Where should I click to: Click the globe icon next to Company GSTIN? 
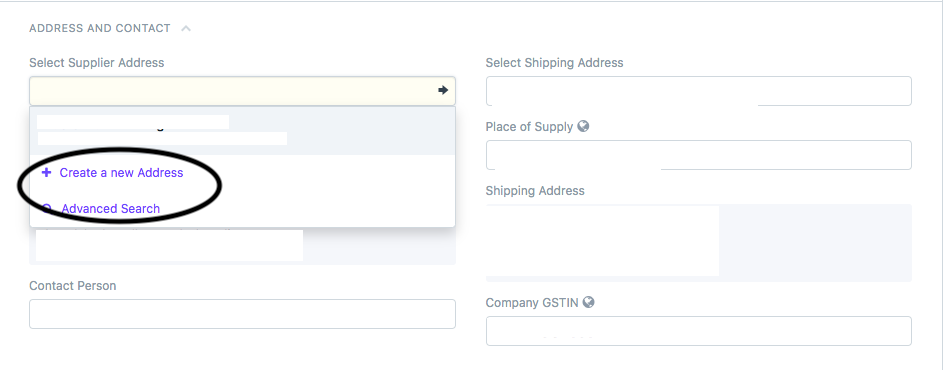click(589, 302)
